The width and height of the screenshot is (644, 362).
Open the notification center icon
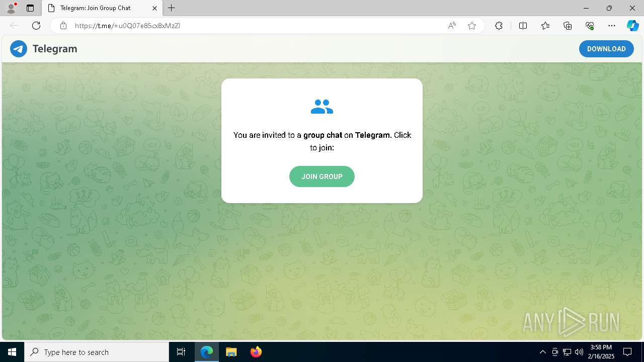[x=627, y=352]
